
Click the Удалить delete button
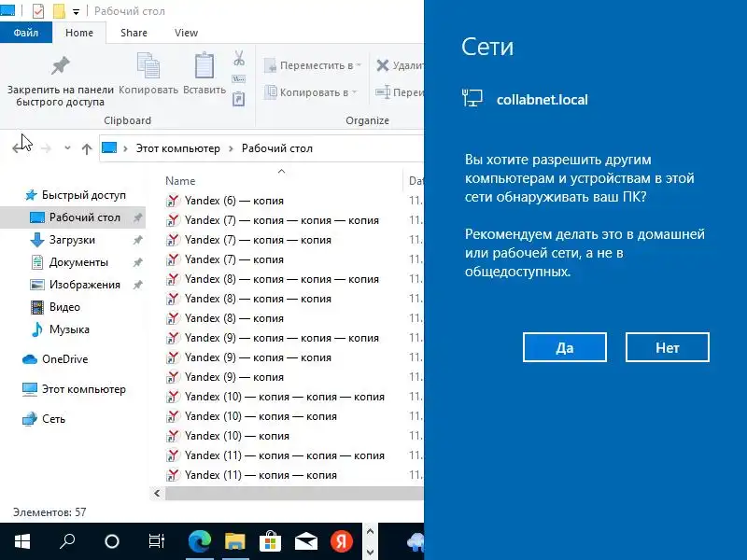pyautogui.click(x=400, y=65)
